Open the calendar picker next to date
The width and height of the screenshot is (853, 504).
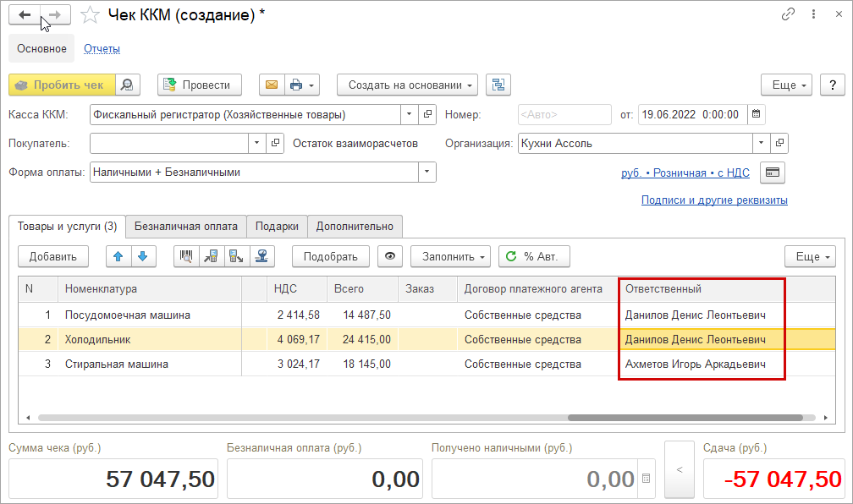click(x=757, y=114)
